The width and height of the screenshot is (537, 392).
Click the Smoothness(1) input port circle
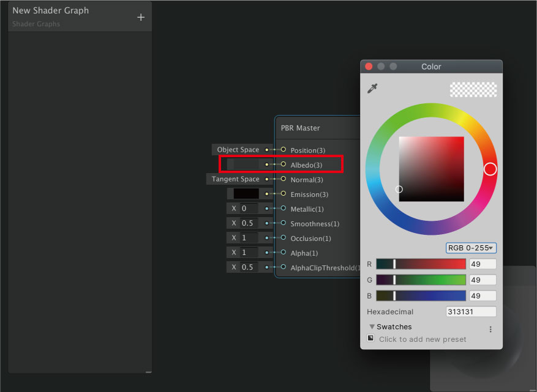[283, 223]
